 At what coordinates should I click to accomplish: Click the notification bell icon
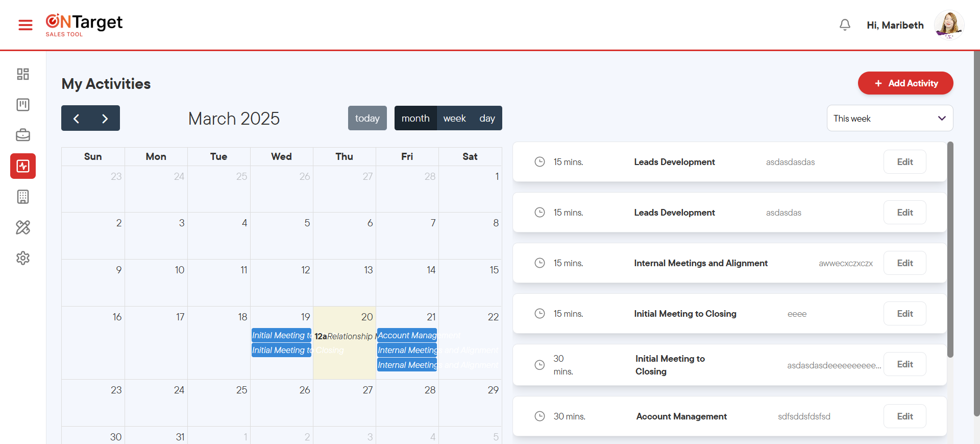click(x=845, y=25)
